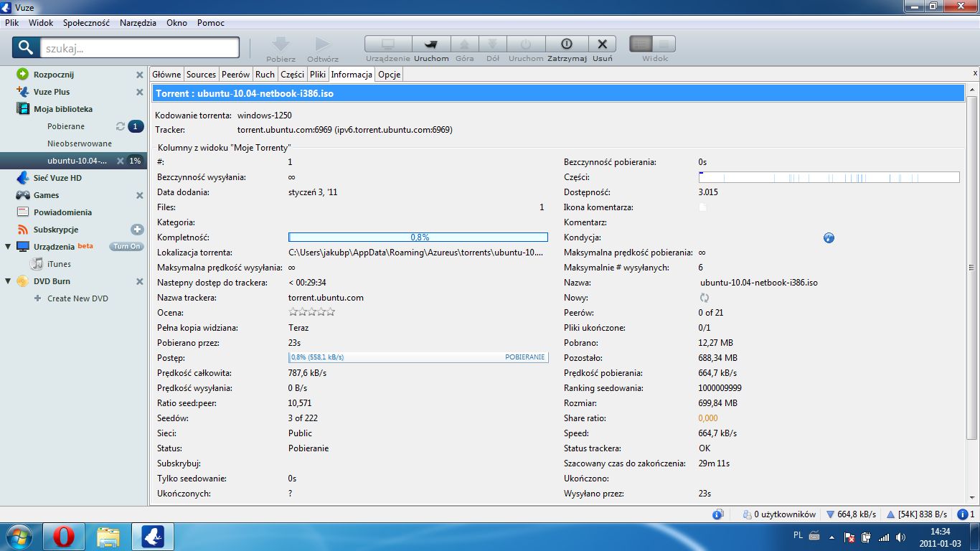
Task: Open Opera from the taskbar
Action: pyautogui.click(x=64, y=537)
